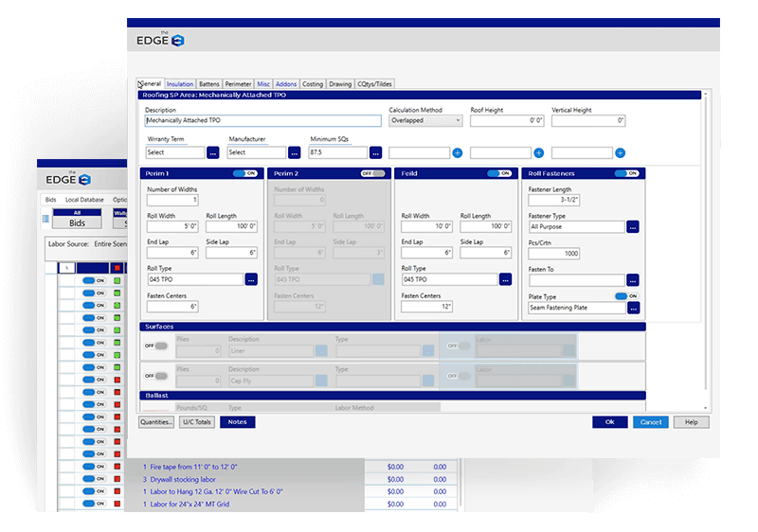This screenshot has width=758, height=532.
Task: Enable second Surfaces row Cap Ply toggle
Action: pyautogui.click(x=155, y=376)
